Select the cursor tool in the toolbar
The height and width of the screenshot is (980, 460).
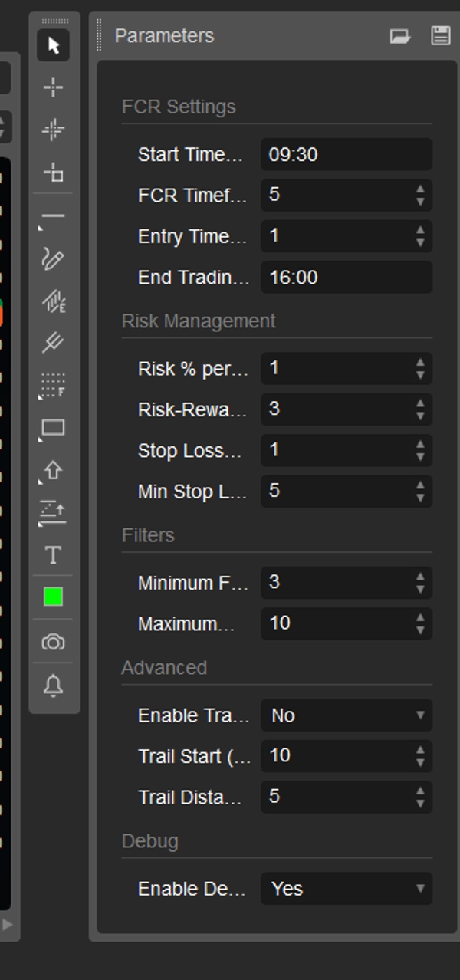[52, 46]
